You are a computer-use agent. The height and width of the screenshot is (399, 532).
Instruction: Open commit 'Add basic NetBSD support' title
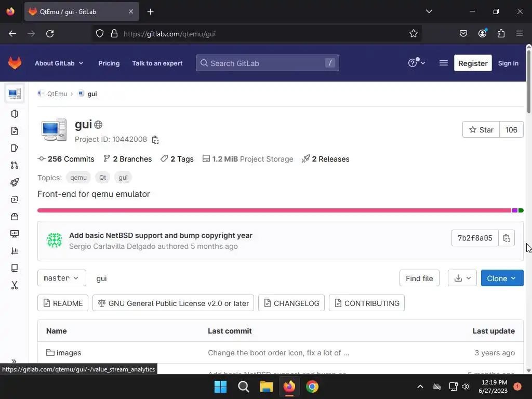pos(161,235)
